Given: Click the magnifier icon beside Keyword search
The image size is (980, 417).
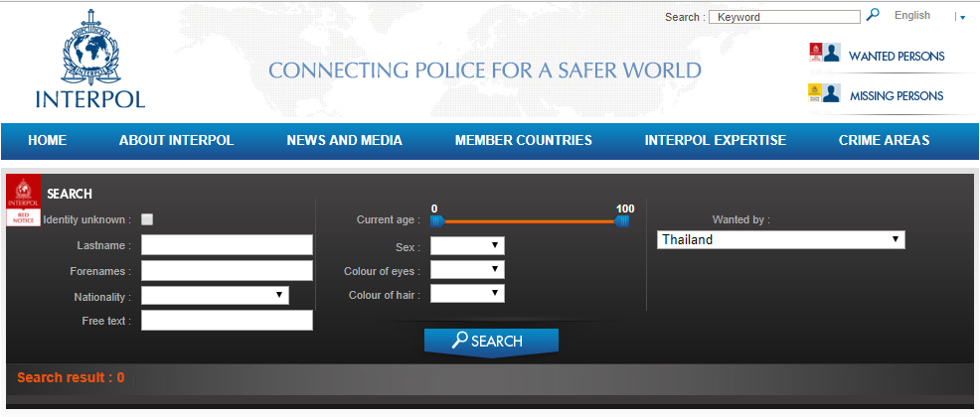Looking at the screenshot, I should (x=873, y=14).
